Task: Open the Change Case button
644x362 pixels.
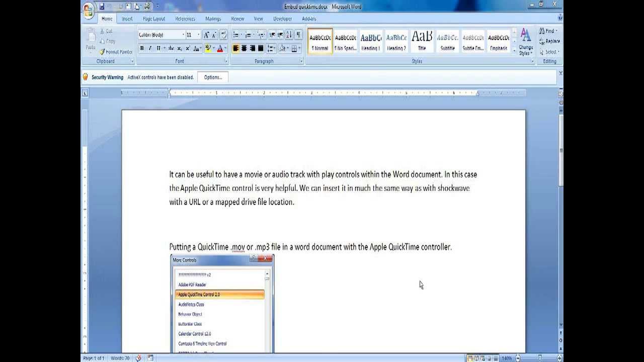Action: [x=196, y=48]
